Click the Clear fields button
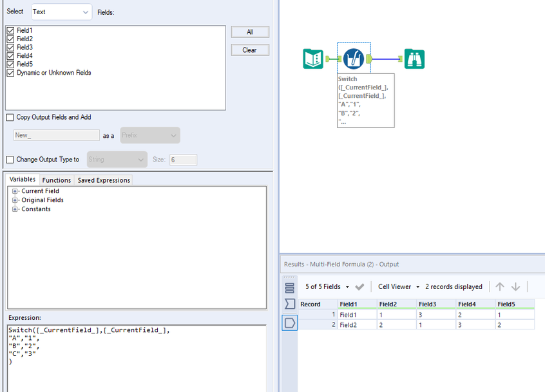This screenshot has width=545, height=392. pos(250,50)
